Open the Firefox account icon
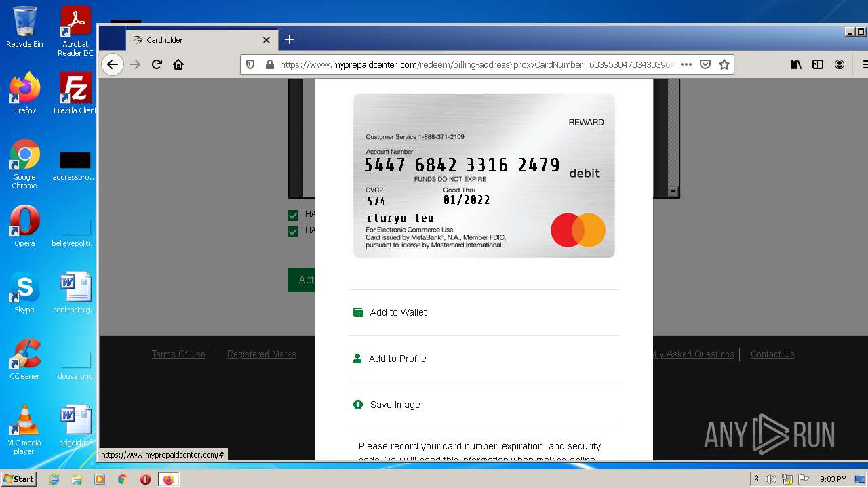Image resolution: width=868 pixels, height=488 pixels. [x=840, y=64]
